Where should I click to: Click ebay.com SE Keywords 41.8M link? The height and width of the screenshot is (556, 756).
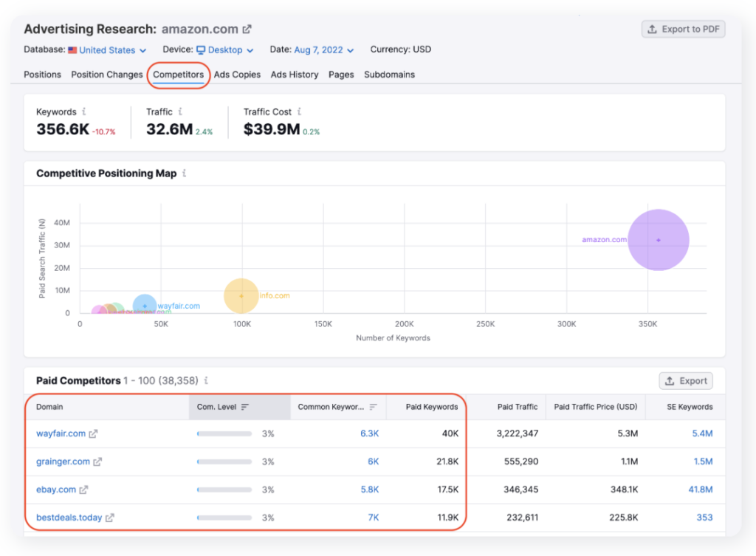coord(701,490)
